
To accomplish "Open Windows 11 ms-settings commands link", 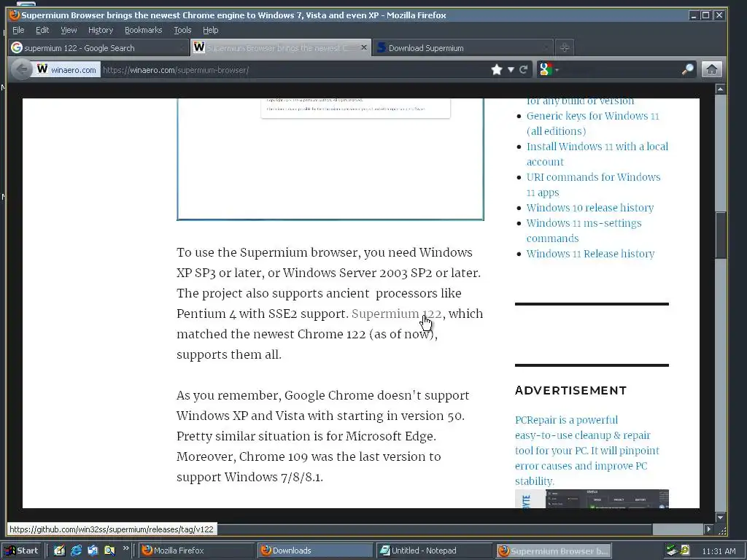I will tap(584, 230).
